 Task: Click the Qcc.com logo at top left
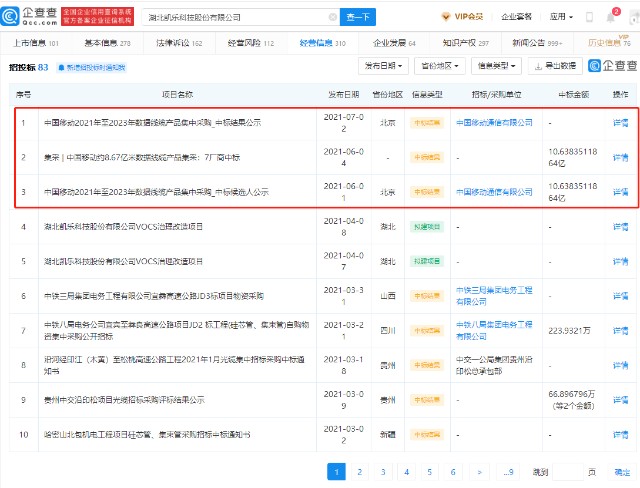[31, 16]
